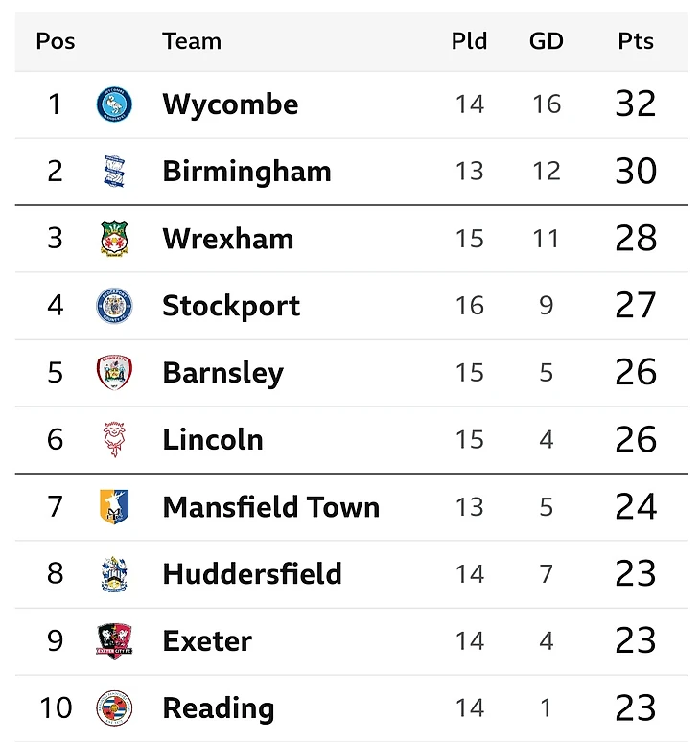This screenshot has height=742, width=700.
Task: Click the Exeter City badge
Action: click(114, 641)
